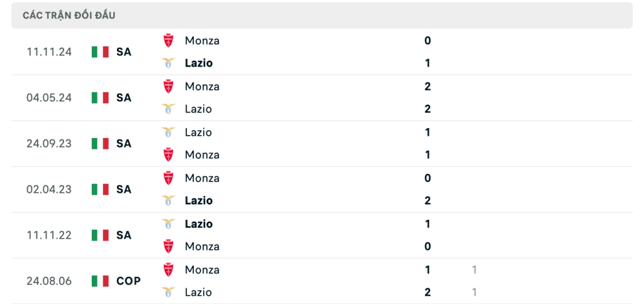Click the Các Trận Đối Đầu header
Viewport: 644px width, 304px height.
(x=69, y=16)
